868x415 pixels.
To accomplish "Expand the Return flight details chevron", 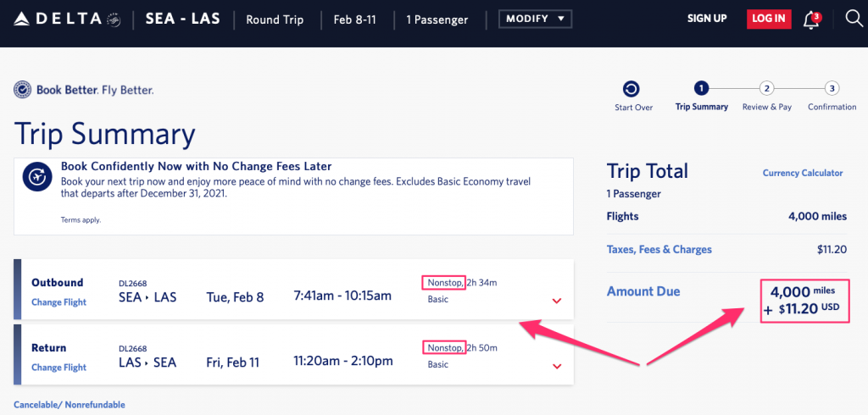I will pos(557,366).
